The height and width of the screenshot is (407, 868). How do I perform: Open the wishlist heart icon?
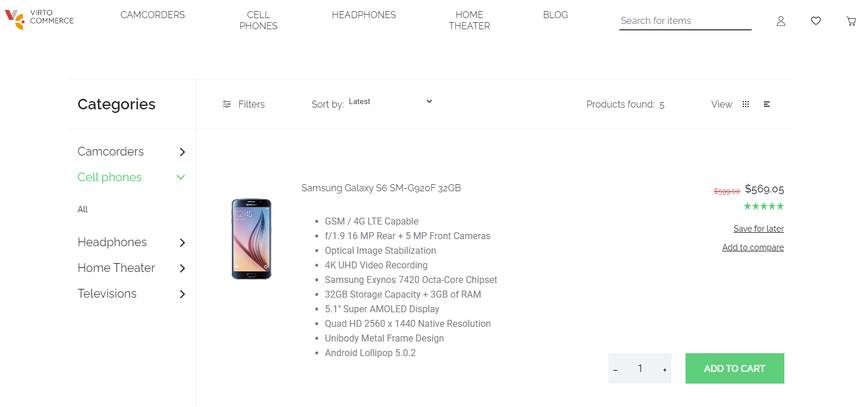click(816, 20)
